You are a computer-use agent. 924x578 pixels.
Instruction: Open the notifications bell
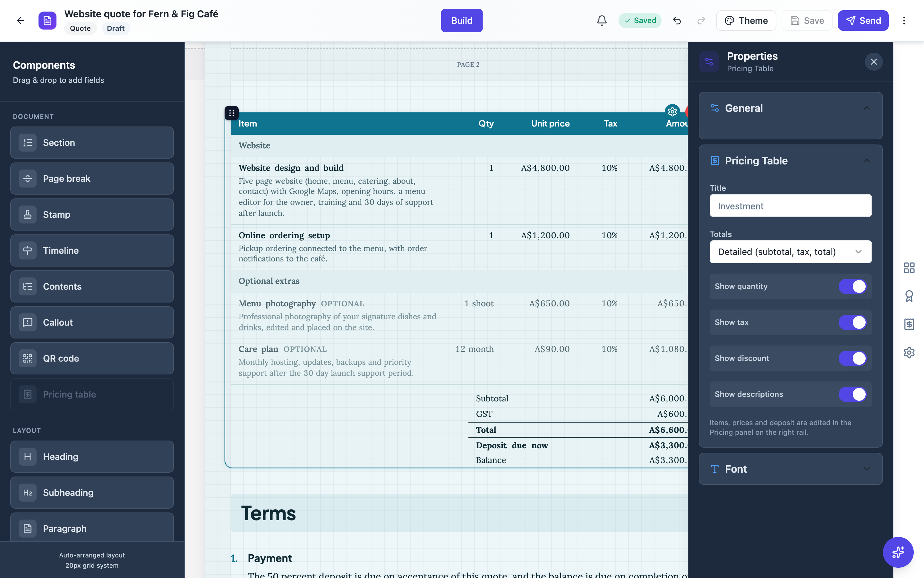pos(602,21)
